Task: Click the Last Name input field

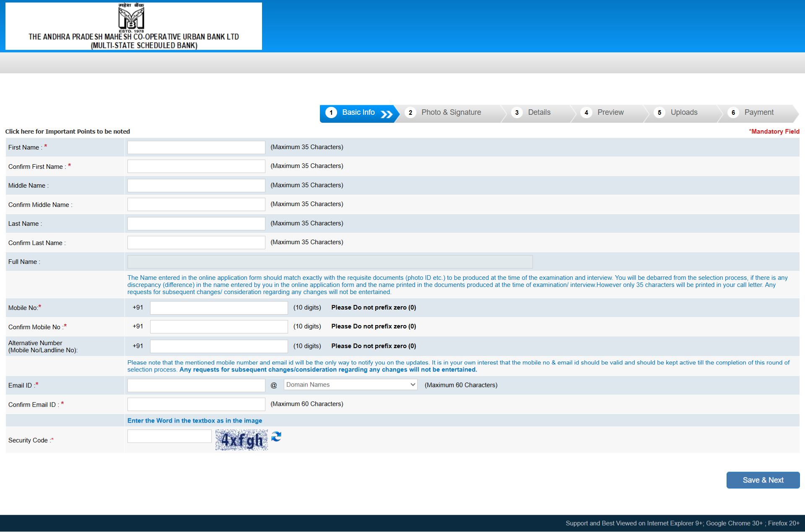Action: pos(196,224)
